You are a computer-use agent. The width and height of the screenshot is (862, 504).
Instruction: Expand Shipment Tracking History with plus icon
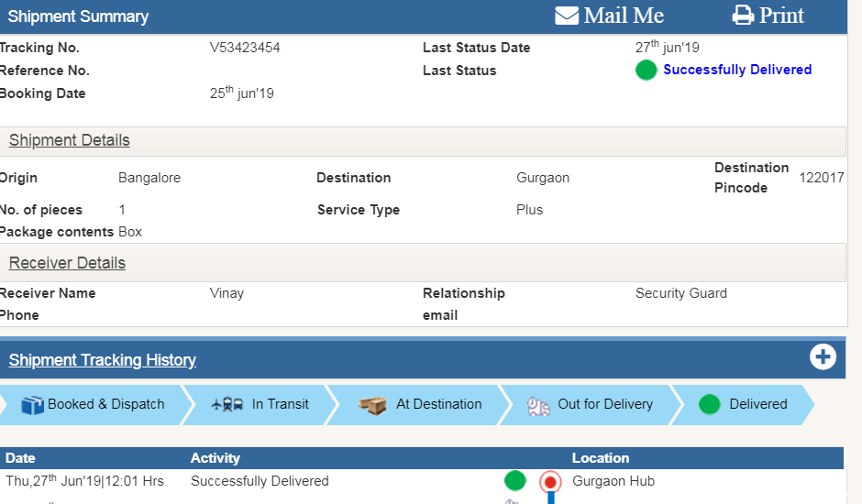823,357
